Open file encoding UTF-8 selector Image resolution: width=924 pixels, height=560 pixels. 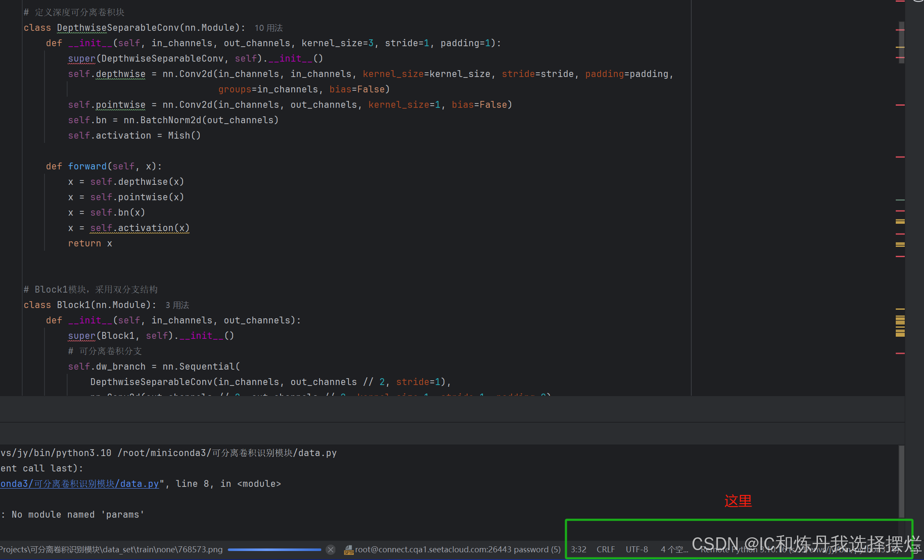[637, 549]
